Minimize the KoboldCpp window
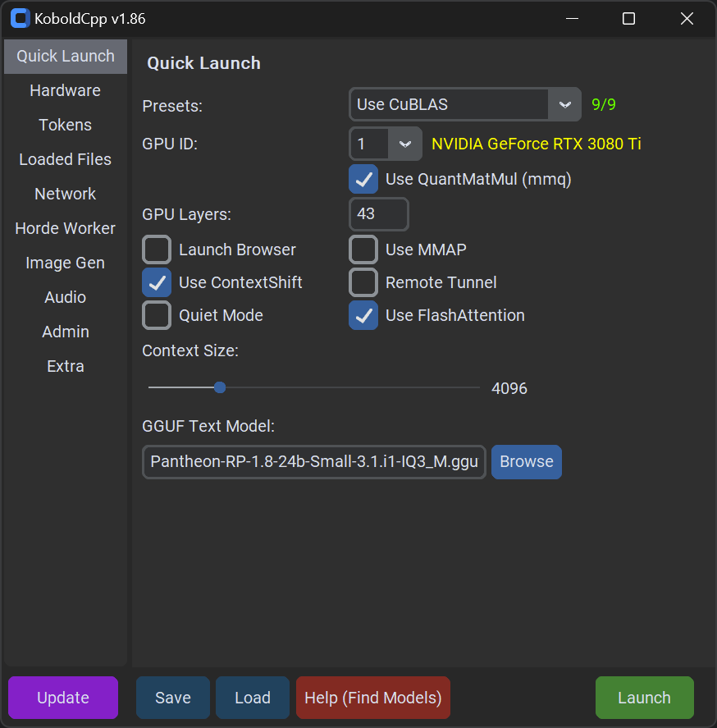Screen dimensions: 717x728 (x=573, y=19)
